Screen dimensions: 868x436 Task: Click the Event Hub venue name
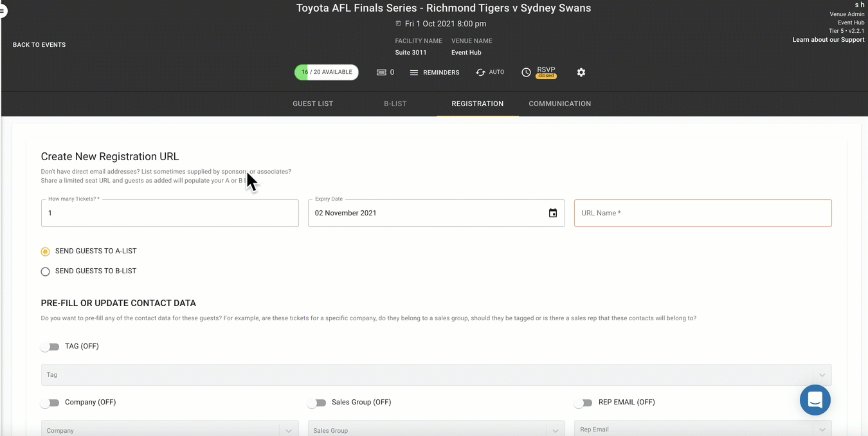[x=466, y=53]
